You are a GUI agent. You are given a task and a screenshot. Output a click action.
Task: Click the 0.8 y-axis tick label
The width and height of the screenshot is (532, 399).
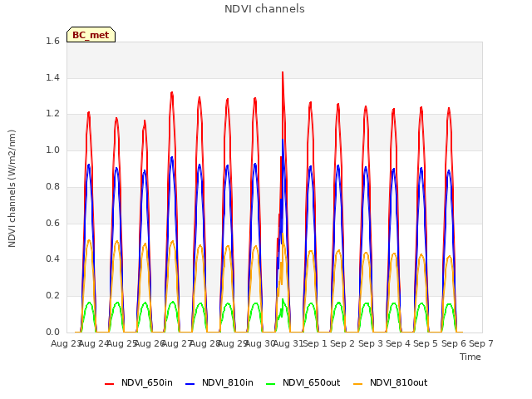[x=52, y=186]
